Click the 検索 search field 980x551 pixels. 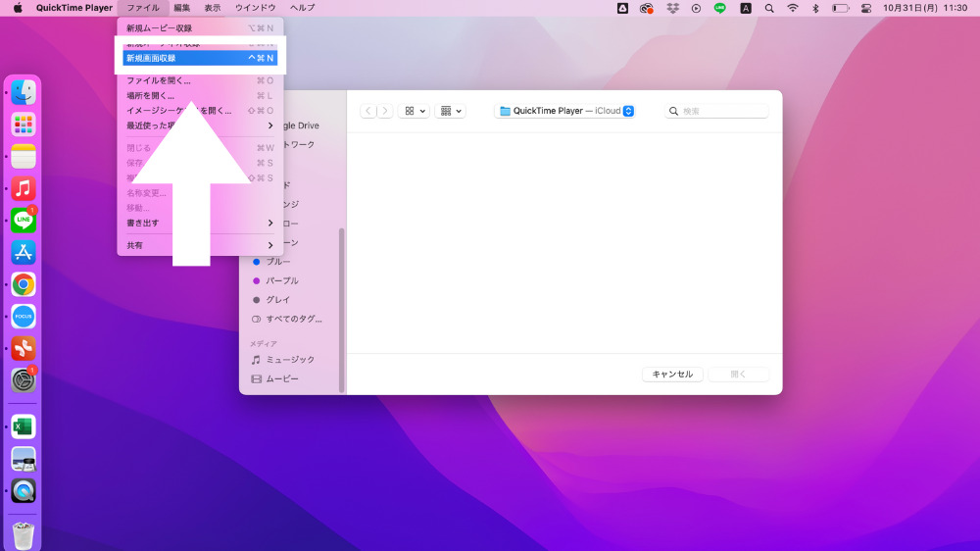(716, 111)
